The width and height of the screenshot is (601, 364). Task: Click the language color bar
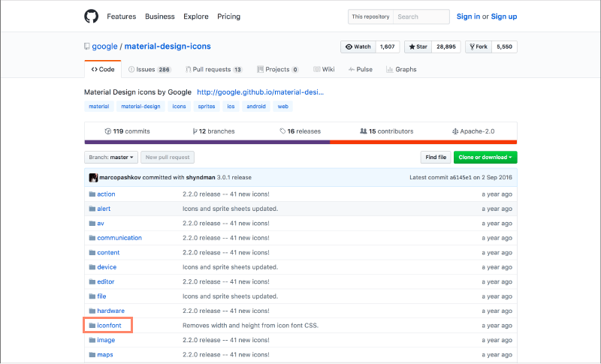pos(300,141)
